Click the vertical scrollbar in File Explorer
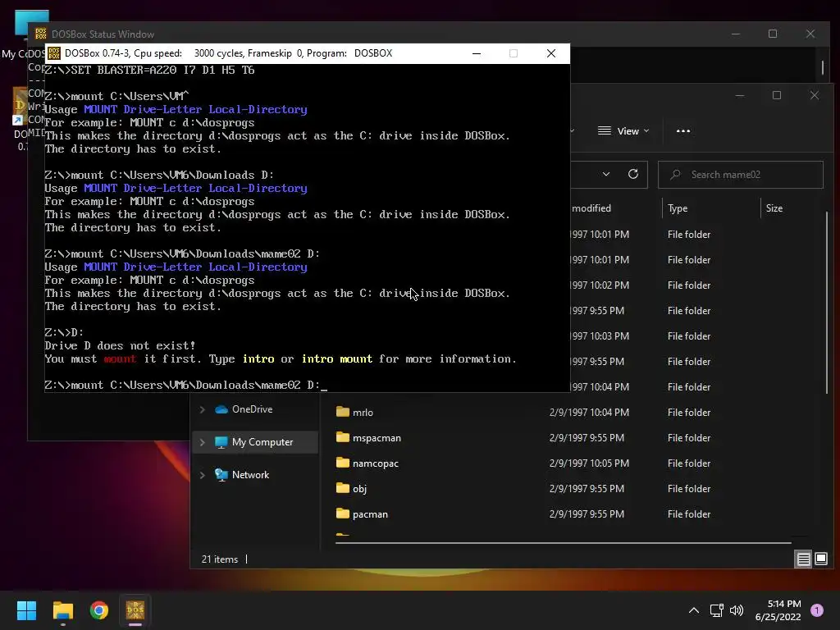 [x=827, y=303]
